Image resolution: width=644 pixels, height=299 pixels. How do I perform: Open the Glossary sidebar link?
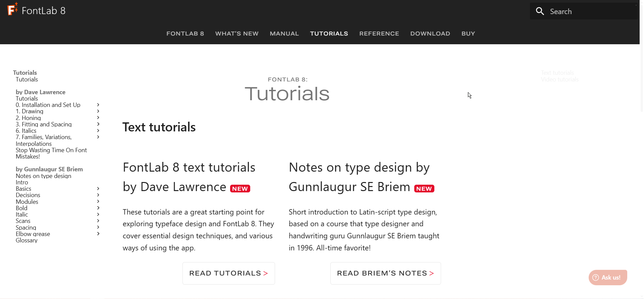click(26, 240)
